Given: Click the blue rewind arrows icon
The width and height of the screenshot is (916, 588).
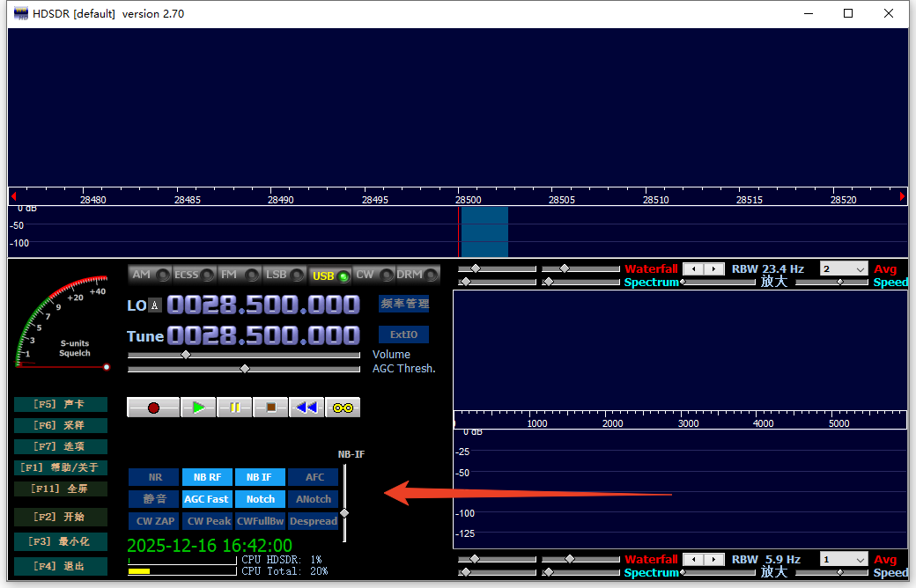Looking at the screenshot, I should pyautogui.click(x=307, y=408).
